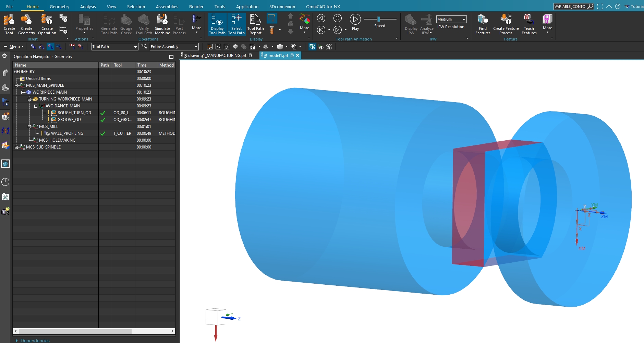
Task: Click Create Feature Process icon
Action: (x=506, y=24)
